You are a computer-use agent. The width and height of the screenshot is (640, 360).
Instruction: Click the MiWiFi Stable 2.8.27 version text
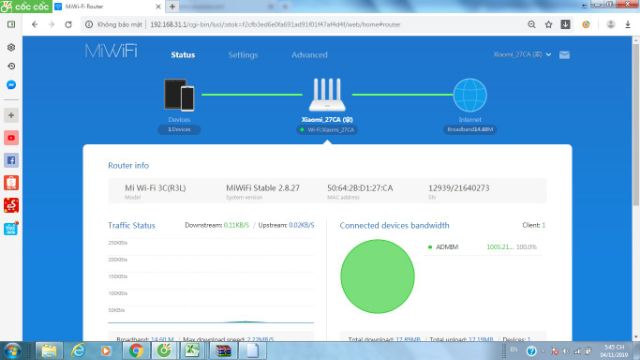(x=263, y=188)
